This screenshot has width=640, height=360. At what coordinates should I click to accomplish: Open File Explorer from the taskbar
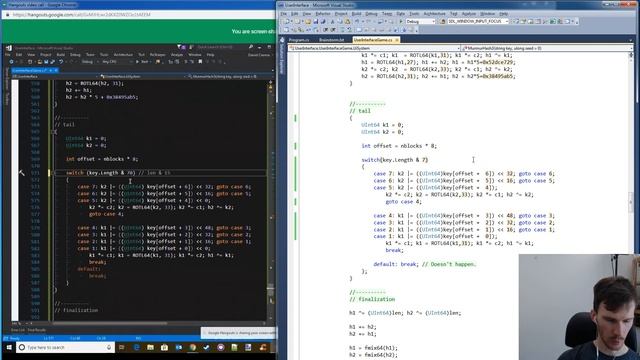pyautogui.click(x=150, y=347)
